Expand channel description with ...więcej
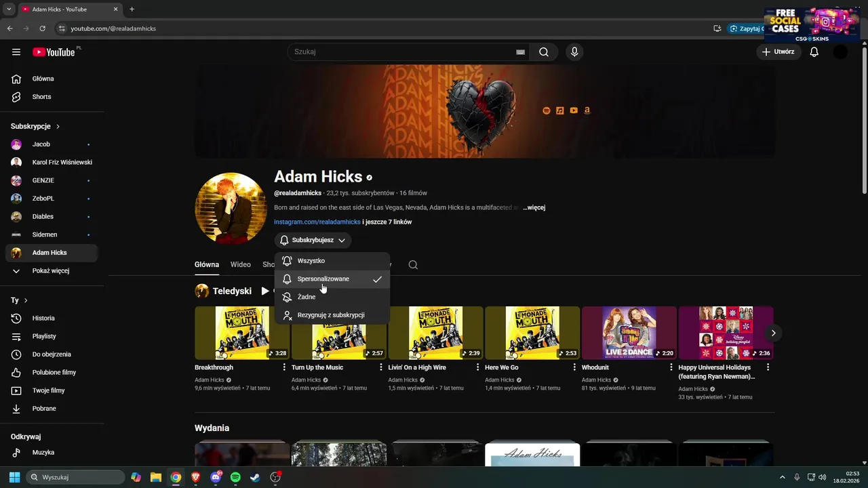The width and height of the screenshot is (868, 488). tap(534, 207)
